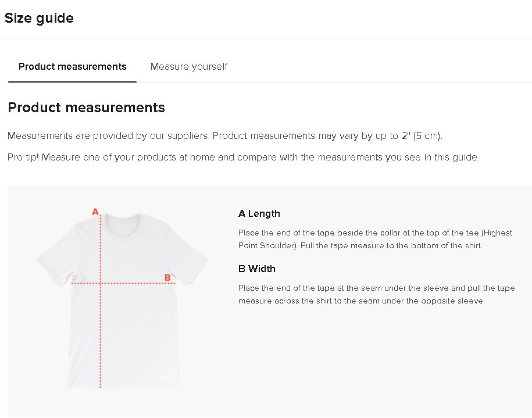
Task: Click the "B Width" heading
Action: coord(256,269)
